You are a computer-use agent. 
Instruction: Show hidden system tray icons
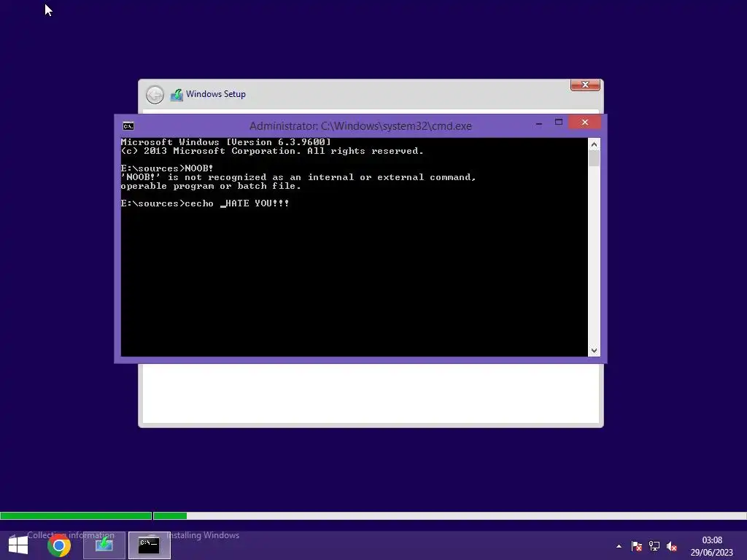(619, 546)
